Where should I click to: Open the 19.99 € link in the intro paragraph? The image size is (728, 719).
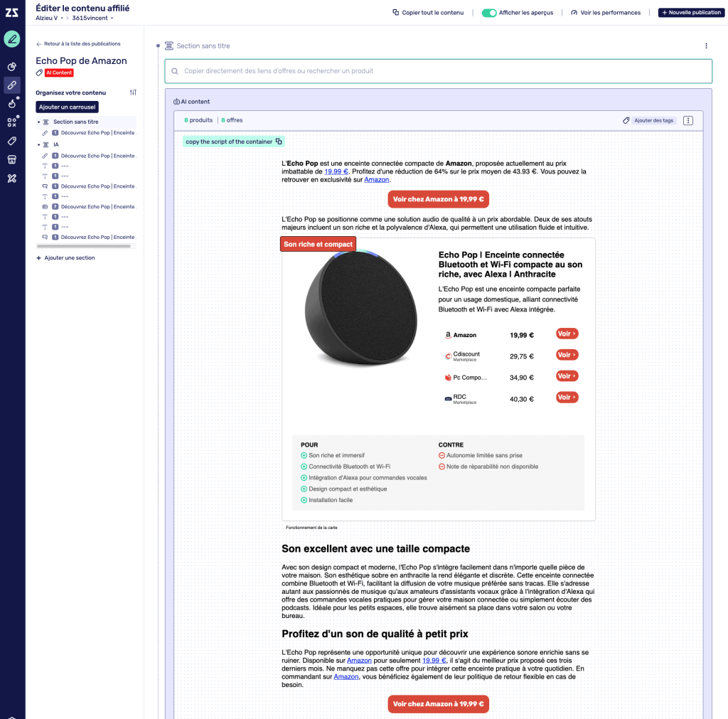point(336,172)
